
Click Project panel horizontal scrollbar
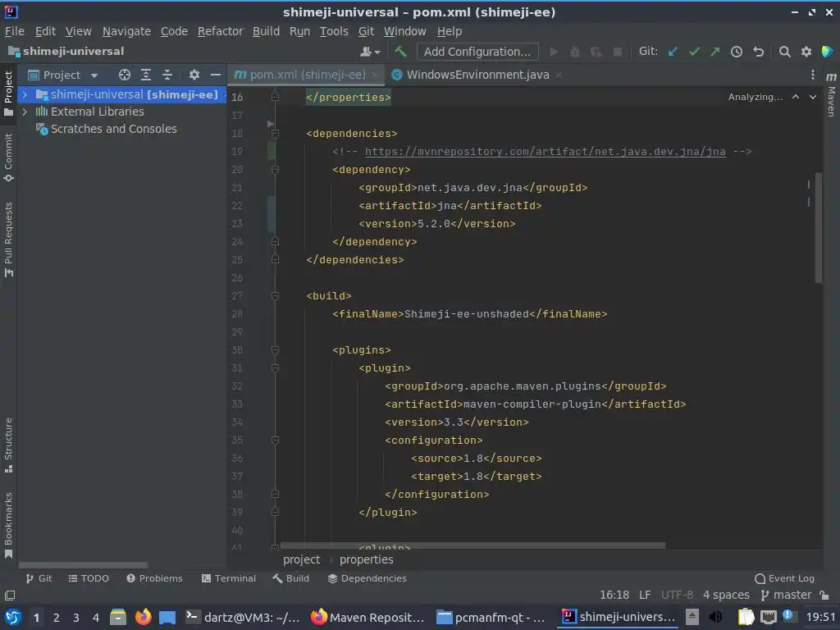click(x=83, y=565)
